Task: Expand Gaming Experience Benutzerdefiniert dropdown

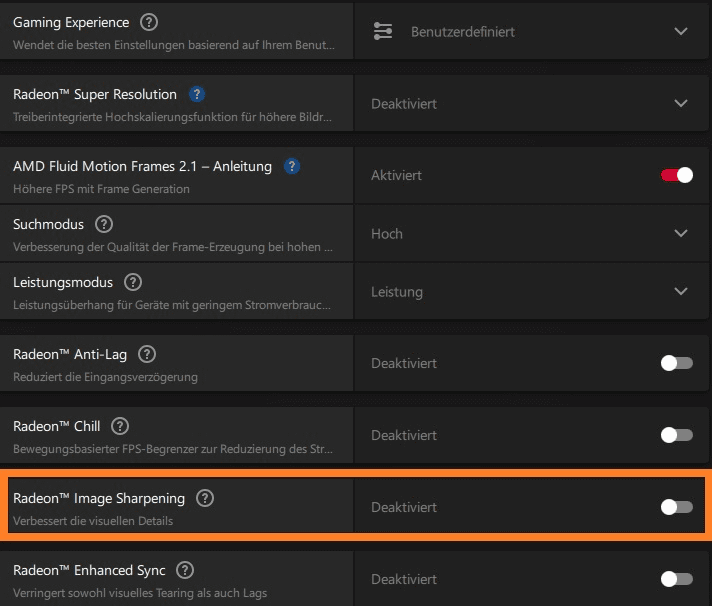Action: [681, 31]
